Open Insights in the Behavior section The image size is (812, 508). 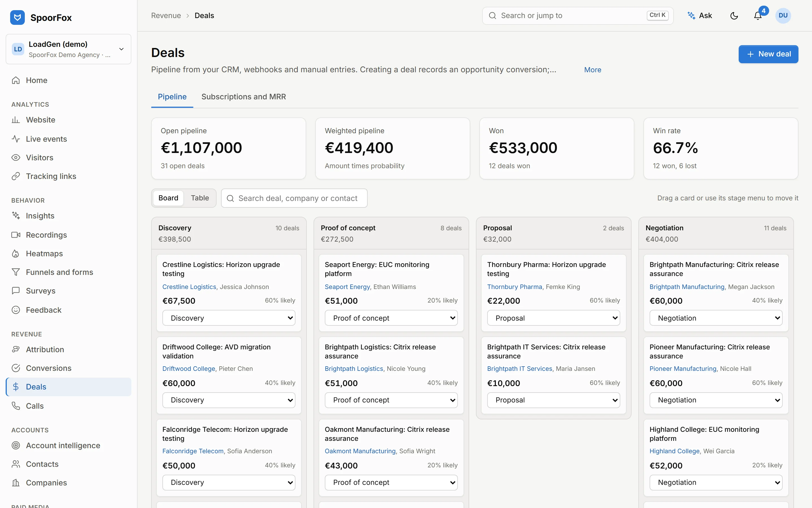point(69,216)
